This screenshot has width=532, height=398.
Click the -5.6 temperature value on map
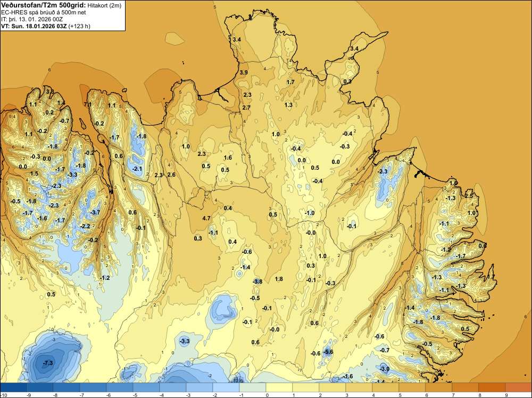coord(328,352)
